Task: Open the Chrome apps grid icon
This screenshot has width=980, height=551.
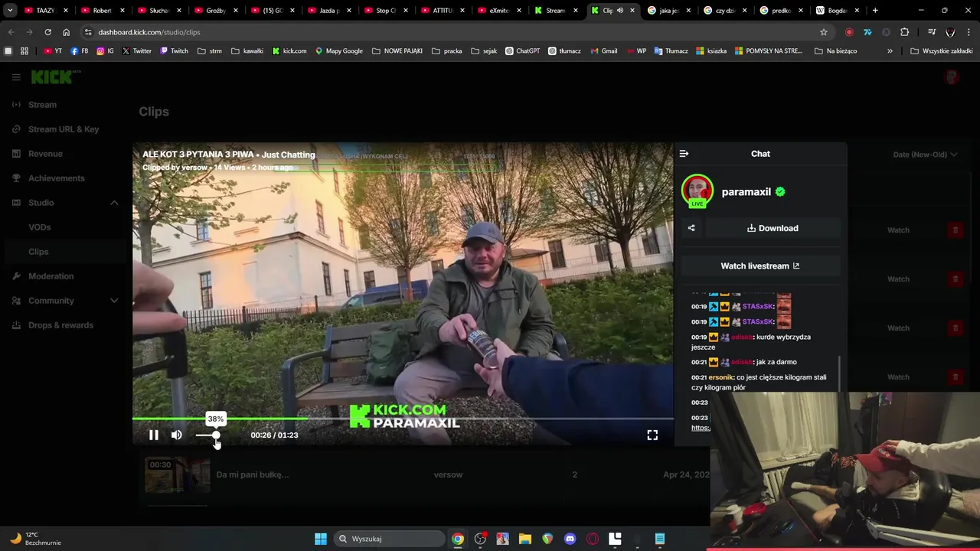Action: coord(24,51)
